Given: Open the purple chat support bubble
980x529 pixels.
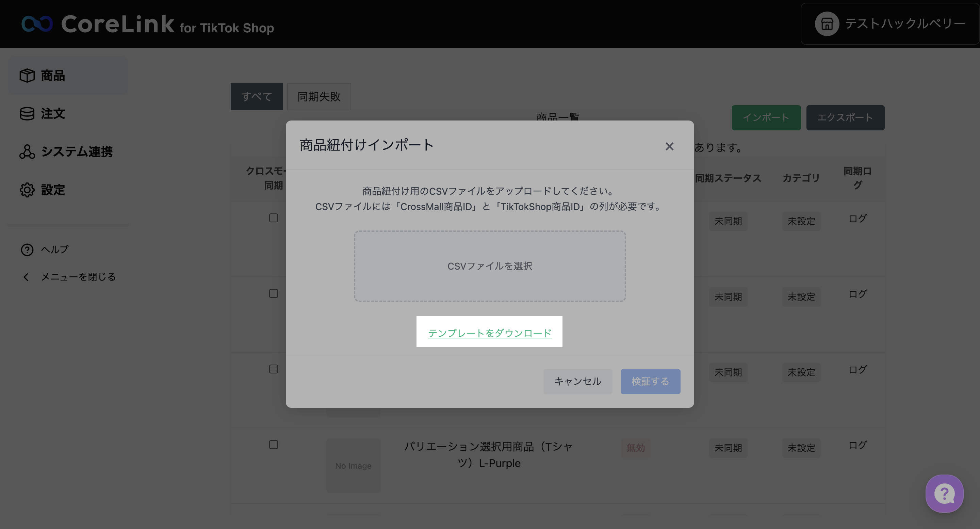Looking at the screenshot, I should pyautogui.click(x=944, y=494).
